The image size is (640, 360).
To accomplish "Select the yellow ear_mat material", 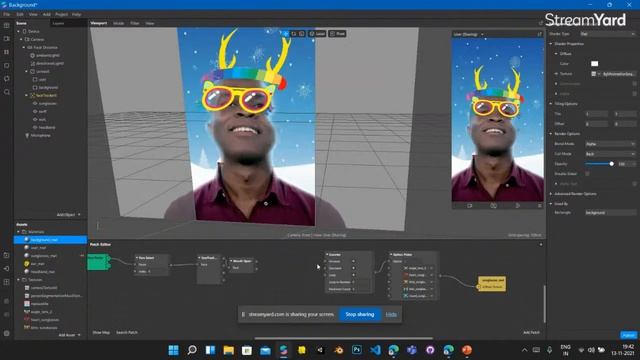I will point(38,264).
